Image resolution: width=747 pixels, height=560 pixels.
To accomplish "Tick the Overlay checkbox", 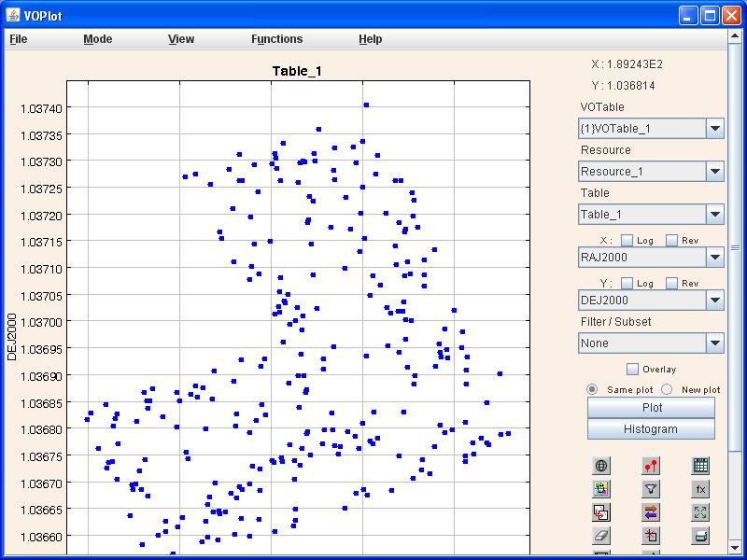I will 632,369.
